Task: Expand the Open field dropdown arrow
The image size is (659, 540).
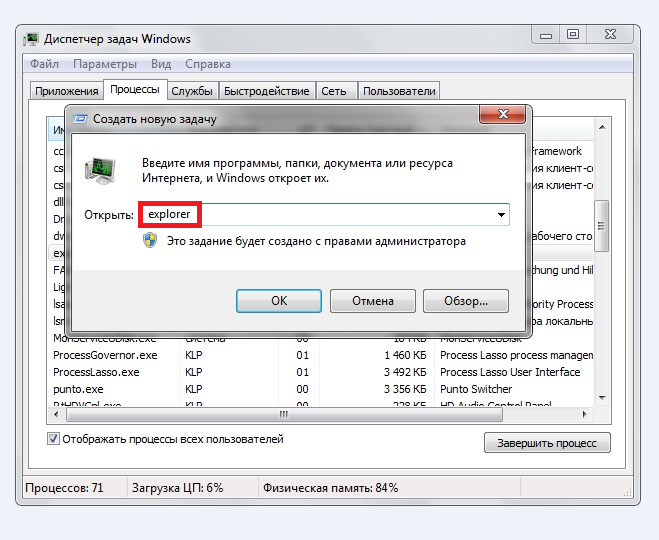Action: [501, 215]
